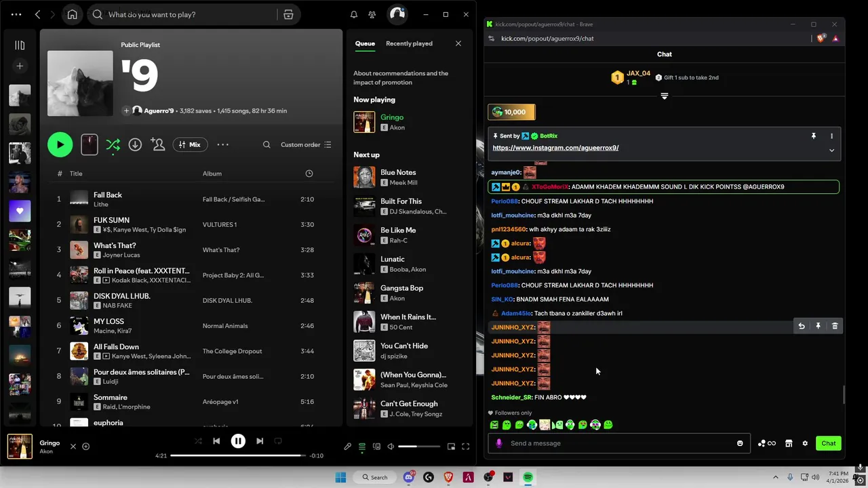Screen dimensions: 868x488
Task: Open Friend Activity icon in Spotify
Action: tap(372, 14)
